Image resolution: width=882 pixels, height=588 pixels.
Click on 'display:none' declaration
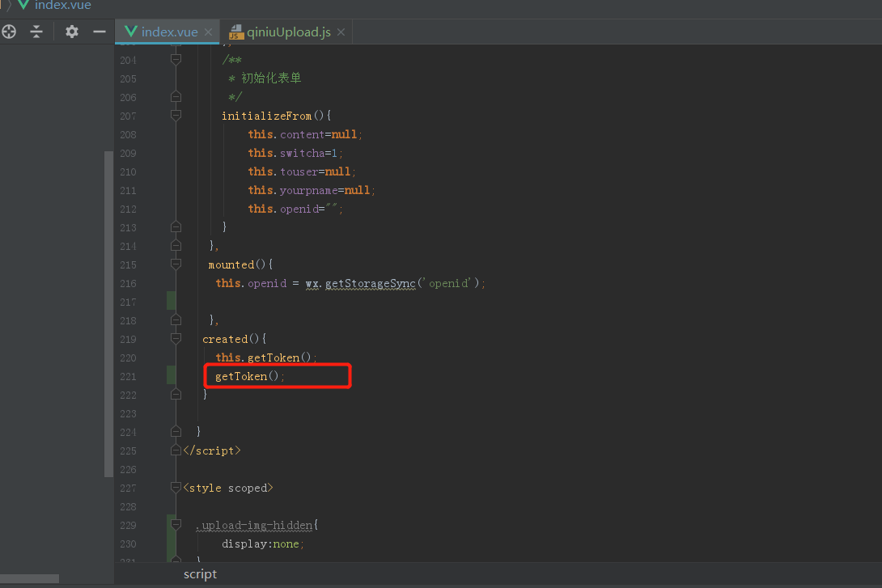point(263,544)
